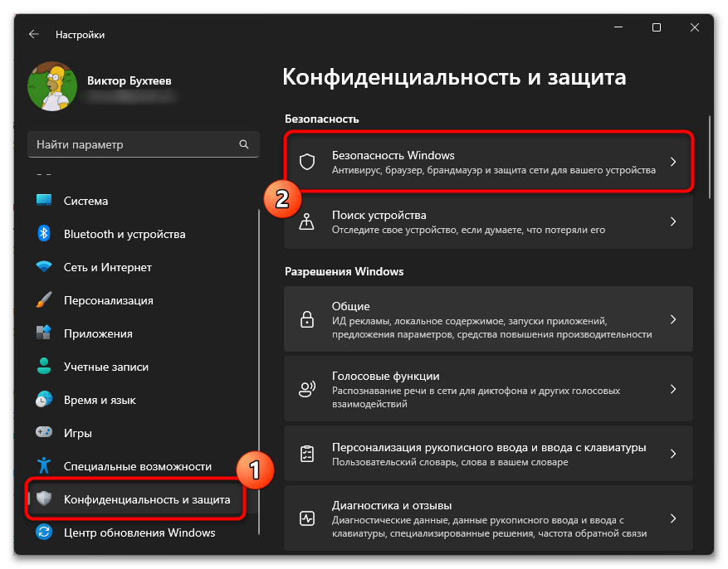This screenshot has height=569, width=728.
Task: Click the padlock icon of Общие
Action: click(x=307, y=319)
